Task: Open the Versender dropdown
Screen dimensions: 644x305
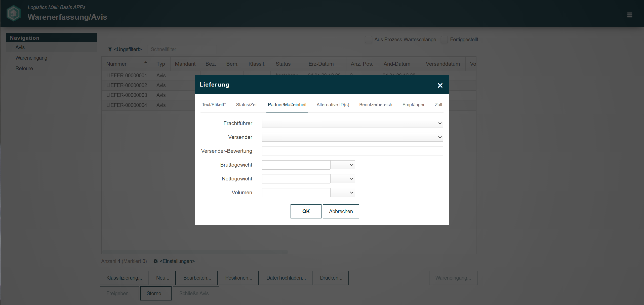Action: tap(352, 137)
